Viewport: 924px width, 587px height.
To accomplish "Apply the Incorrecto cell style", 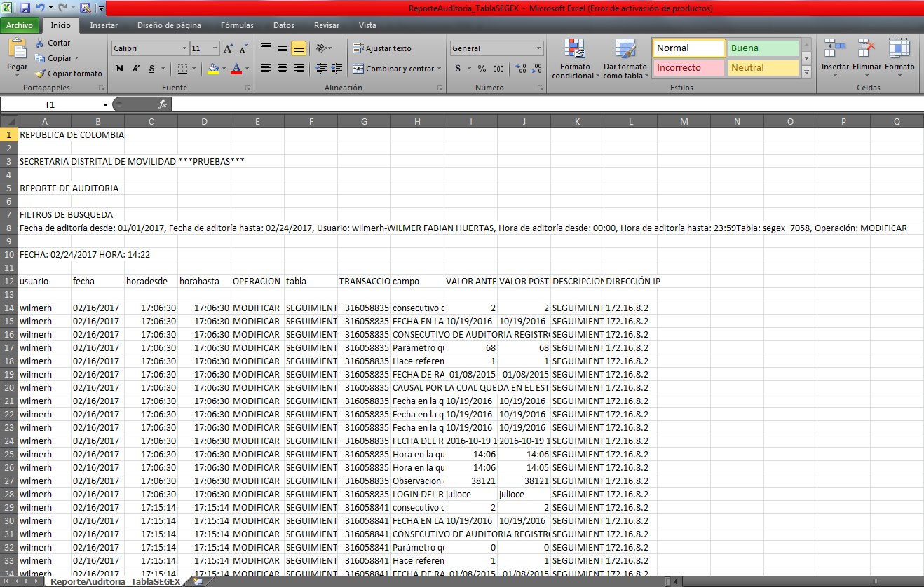I will [688, 68].
